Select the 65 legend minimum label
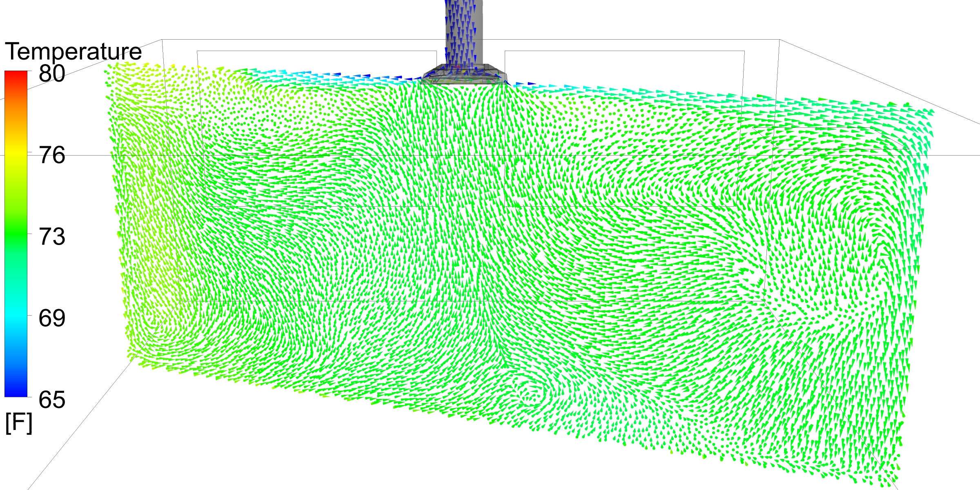The width and height of the screenshot is (980, 490). click(x=52, y=399)
